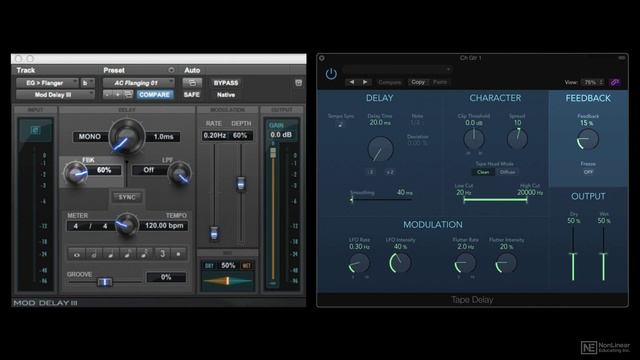This screenshot has width=640, height=360.
Task: Toggle the SYNC button in Mod Delay
Action: click(x=127, y=197)
